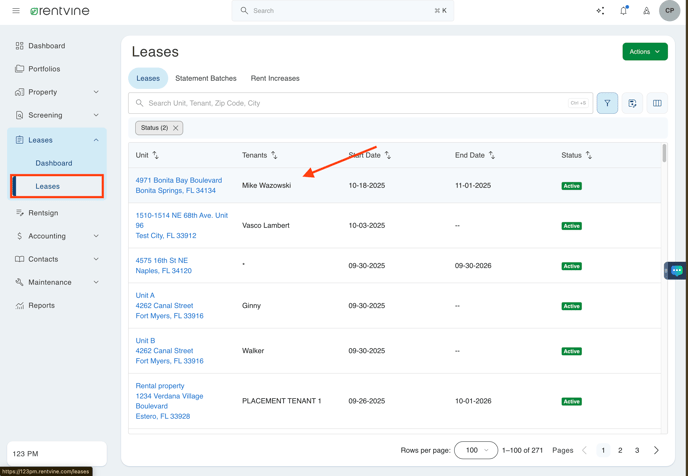The image size is (688, 476).
Task: Open the 4971 Bonita Bay Boulevard lease
Action: point(179,181)
